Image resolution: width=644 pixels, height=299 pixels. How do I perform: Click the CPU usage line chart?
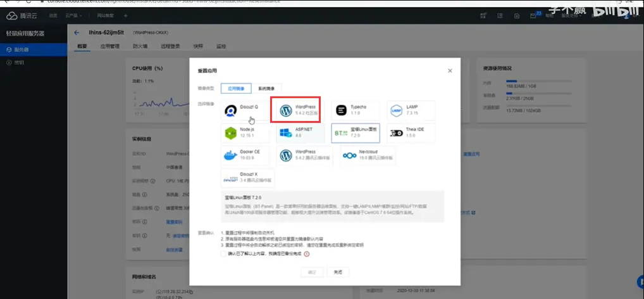[161, 102]
